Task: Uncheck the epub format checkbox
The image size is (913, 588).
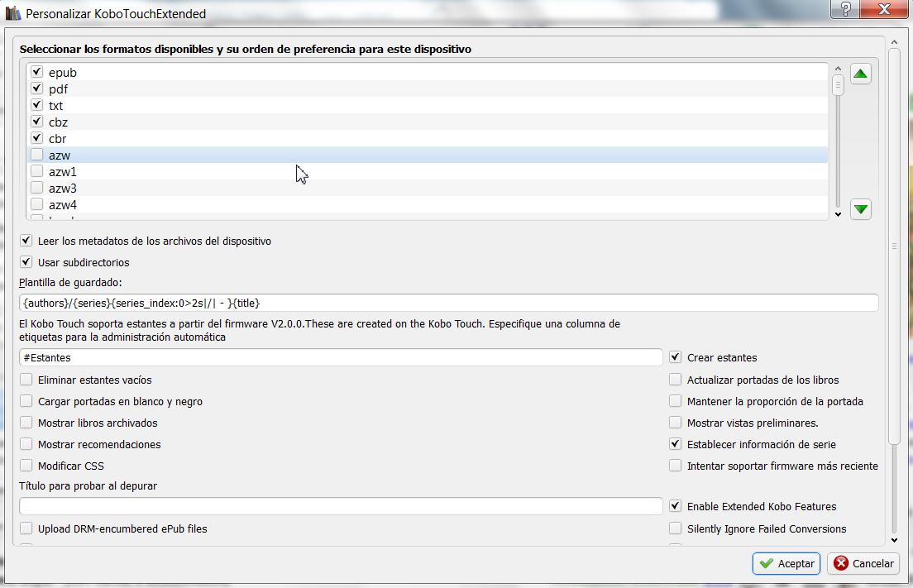Action: point(37,72)
